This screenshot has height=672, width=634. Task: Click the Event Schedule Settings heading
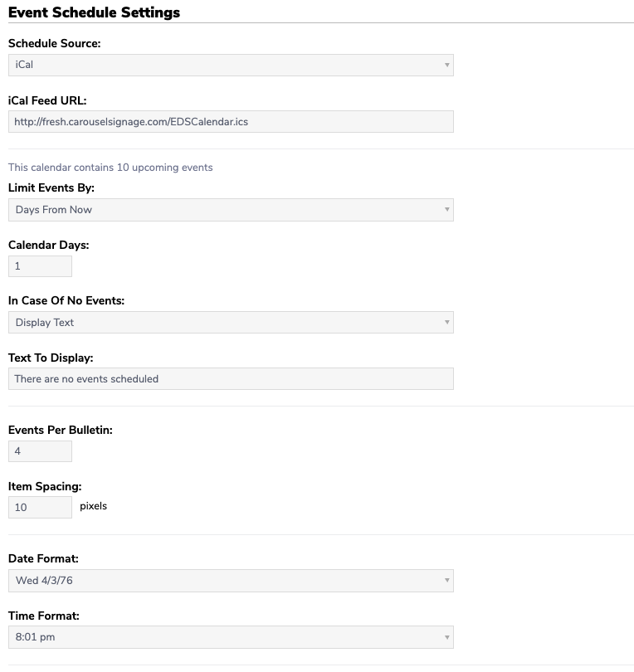point(95,12)
